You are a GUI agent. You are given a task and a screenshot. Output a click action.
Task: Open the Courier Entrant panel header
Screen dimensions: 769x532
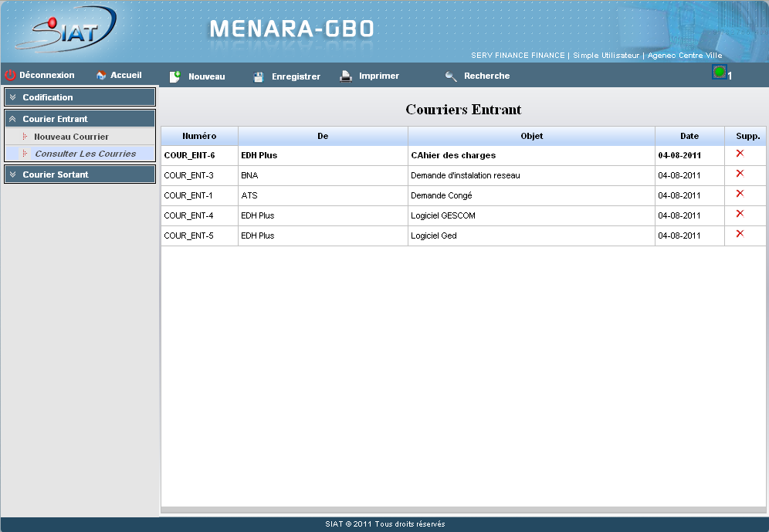tap(80, 119)
